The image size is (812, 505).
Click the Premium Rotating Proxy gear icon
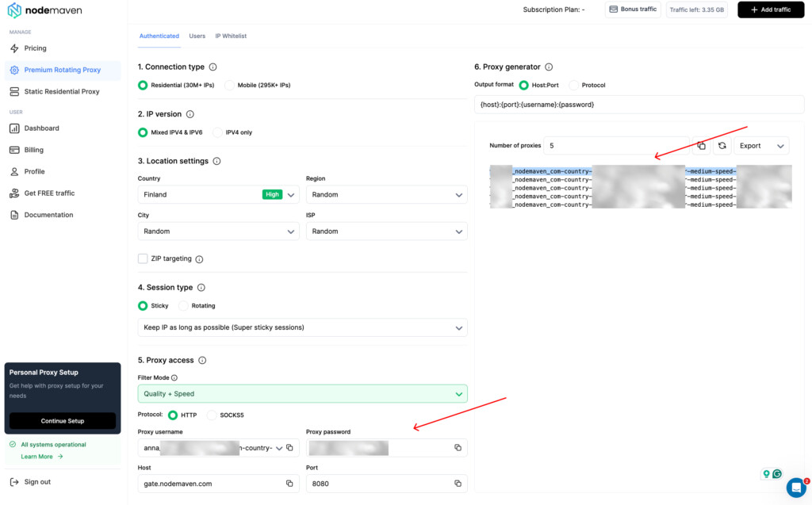tap(14, 70)
